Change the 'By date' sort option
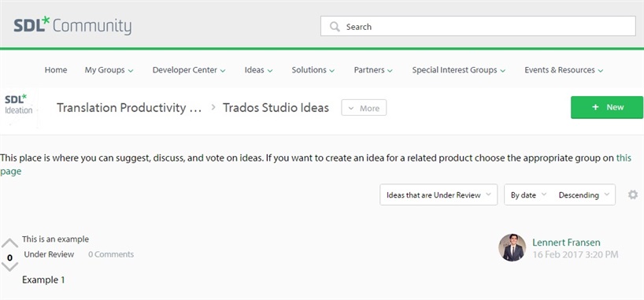 [x=528, y=194]
